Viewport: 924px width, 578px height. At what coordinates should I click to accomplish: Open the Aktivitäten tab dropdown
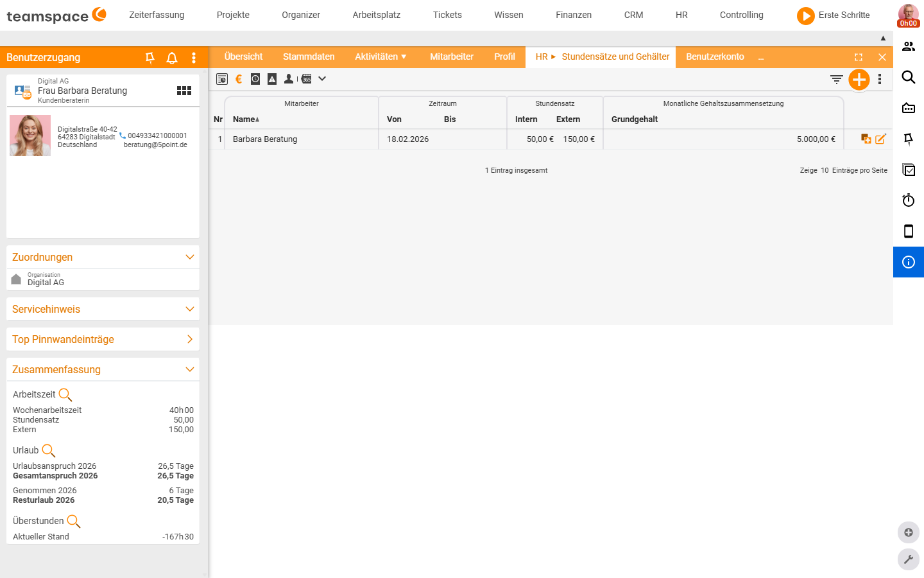381,57
